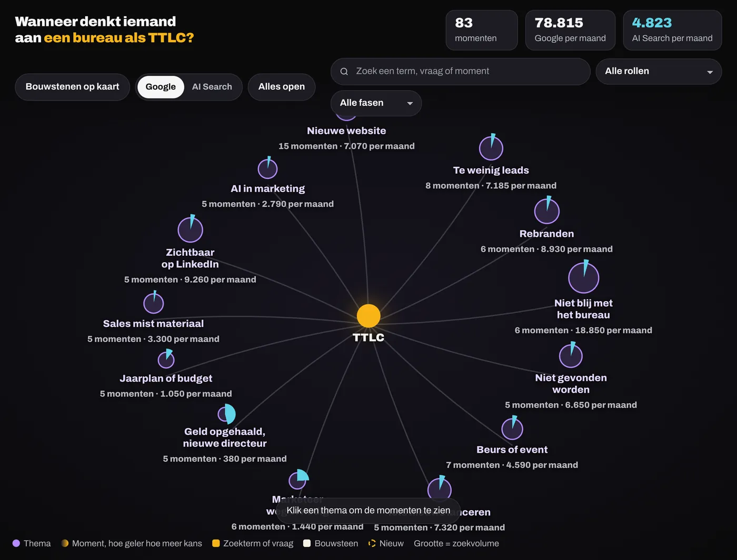Click the text '8 momenten · 7.185 per maand'
This screenshot has width=737, height=560.
[x=491, y=186]
